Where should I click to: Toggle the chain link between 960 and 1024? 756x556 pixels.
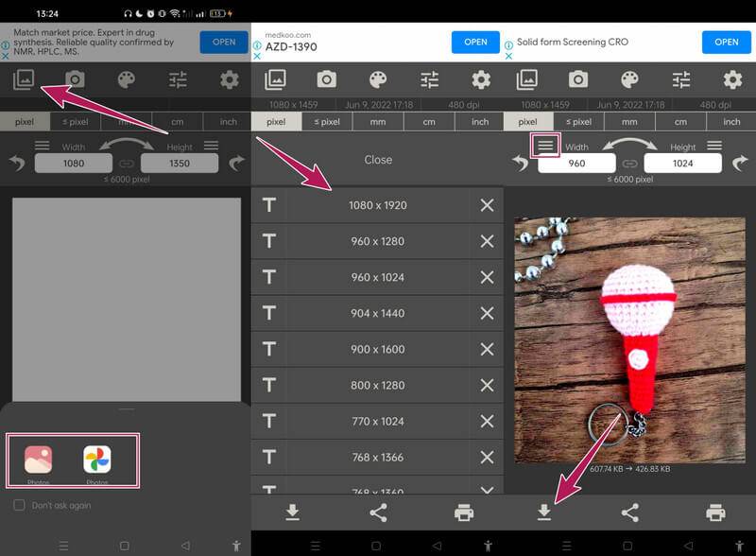629,164
